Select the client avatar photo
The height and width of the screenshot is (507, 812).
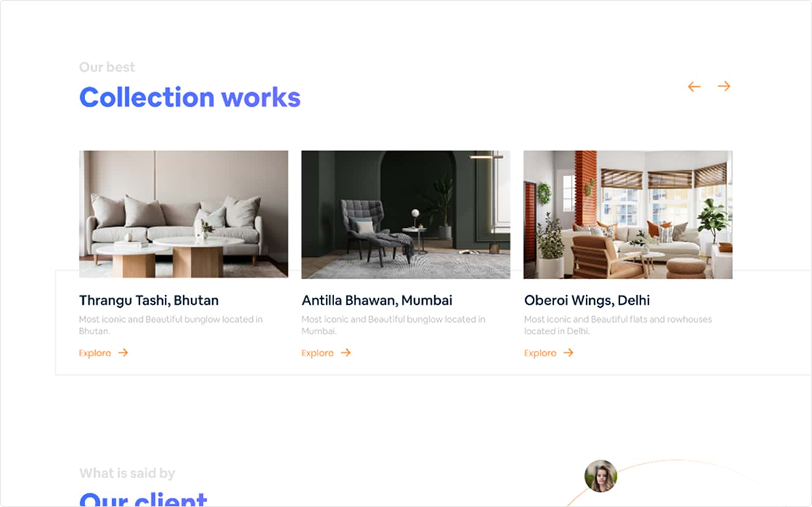pyautogui.click(x=600, y=476)
